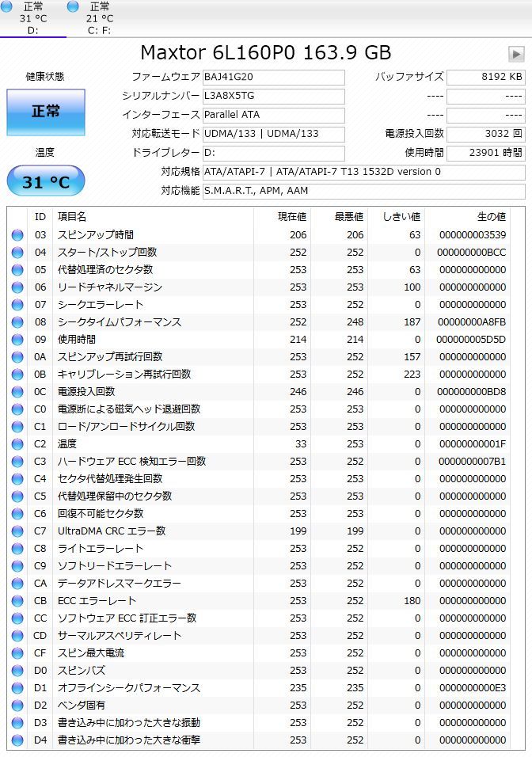Select the D: drive status orb

pyautogui.click(x=6, y=6)
